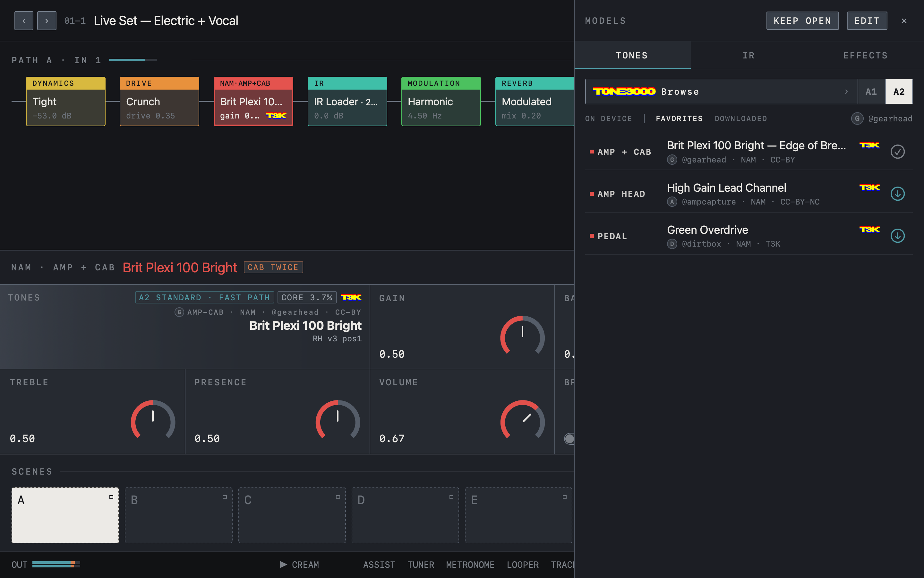Click the checkmark icon for Brit Plexi 100 Bright

click(897, 151)
